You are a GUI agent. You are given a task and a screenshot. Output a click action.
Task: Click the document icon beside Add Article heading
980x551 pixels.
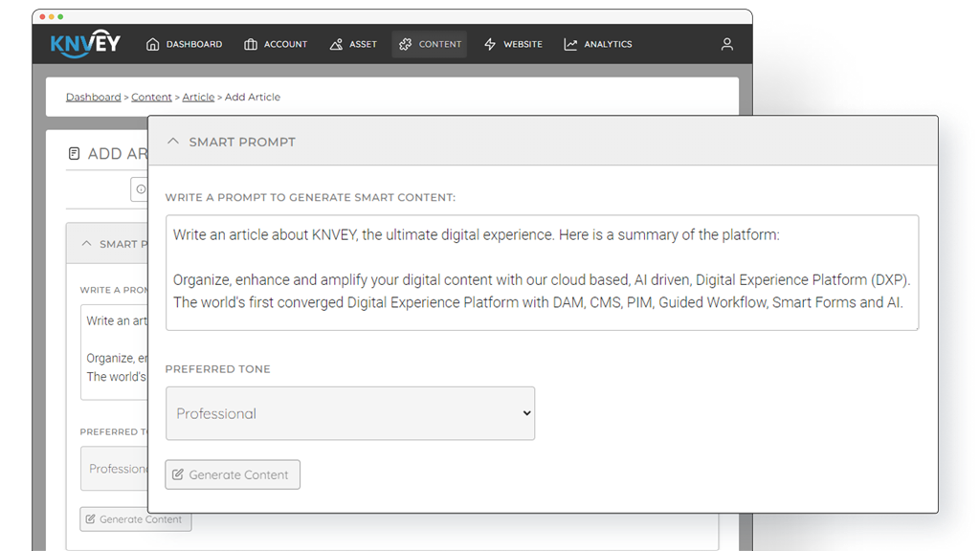pos(75,154)
